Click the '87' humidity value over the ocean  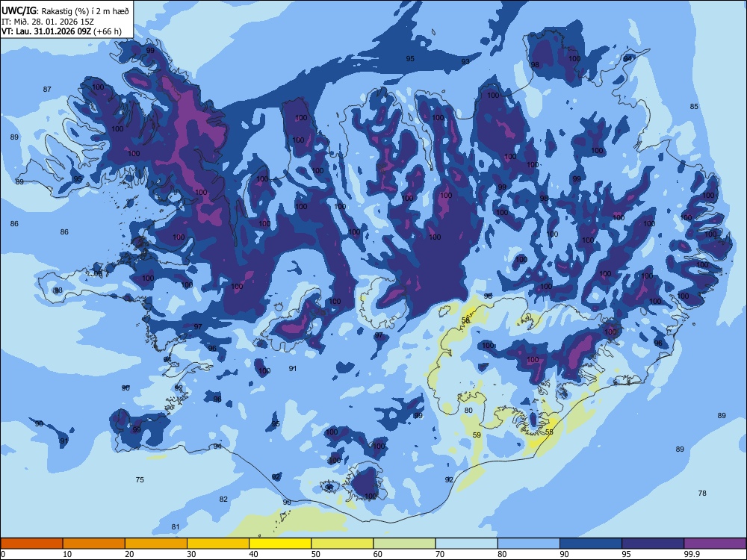tap(47, 90)
